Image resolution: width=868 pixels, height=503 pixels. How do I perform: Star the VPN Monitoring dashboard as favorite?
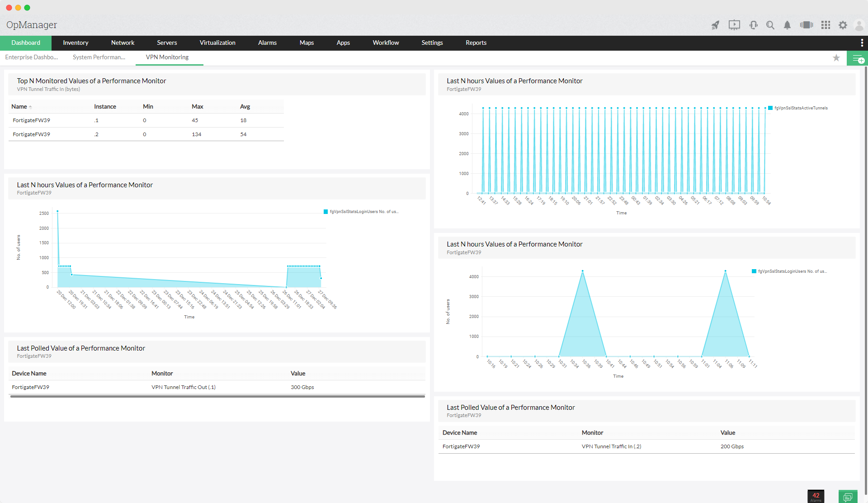(836, 58)
